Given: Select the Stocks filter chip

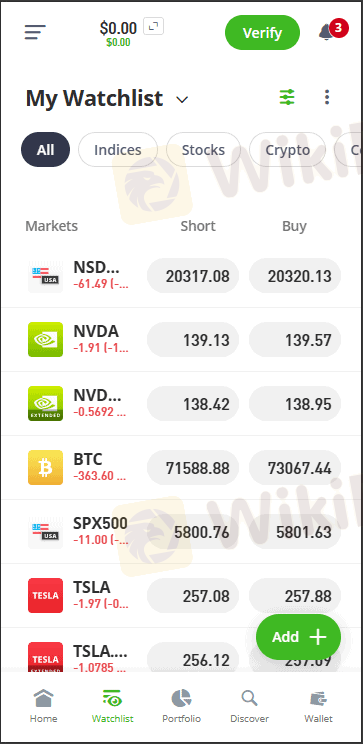Looking at the screenshot, I should pos(203,149).
